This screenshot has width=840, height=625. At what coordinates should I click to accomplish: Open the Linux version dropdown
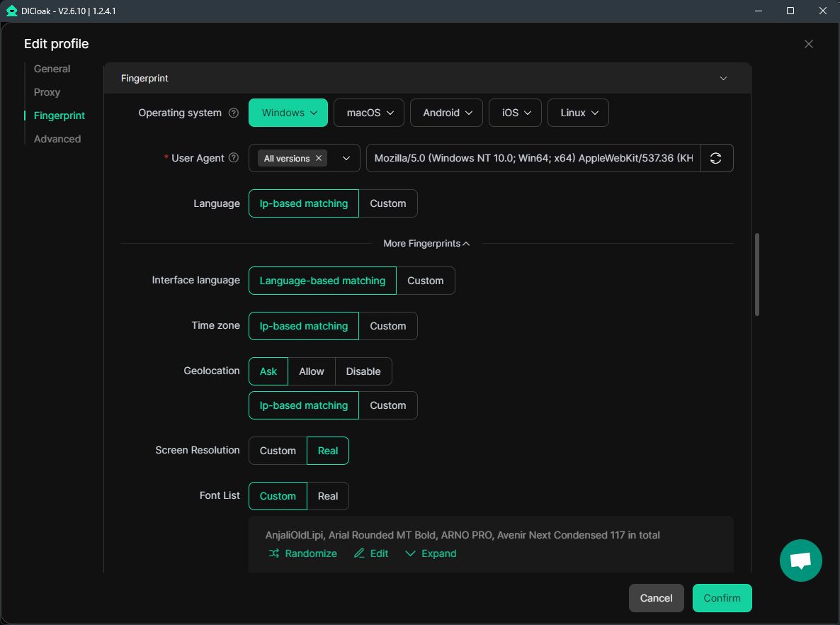click(x=578, y=113)
